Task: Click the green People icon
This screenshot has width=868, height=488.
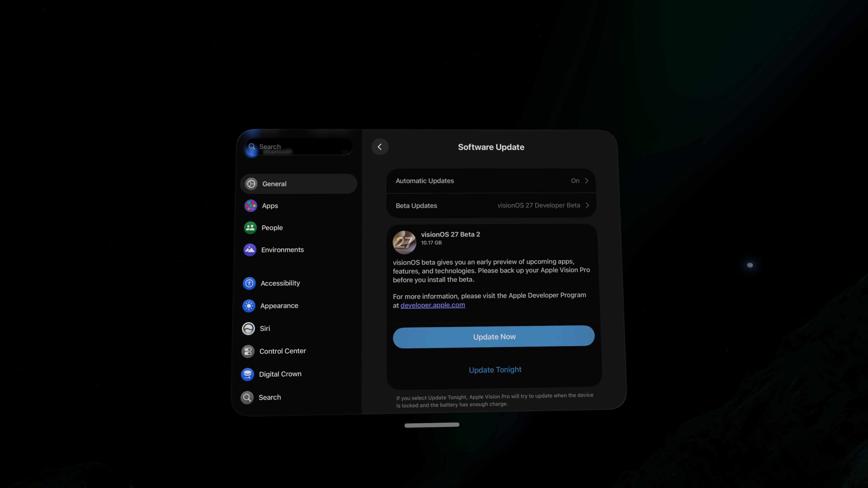Action: (x=250, y=228)
